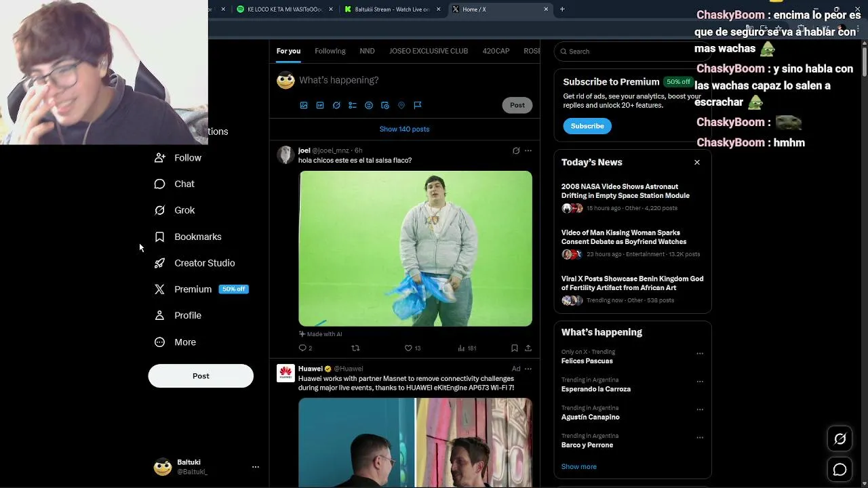Open joel's green screen video
This screenshot has width=868, height=488.
point(415,249)
